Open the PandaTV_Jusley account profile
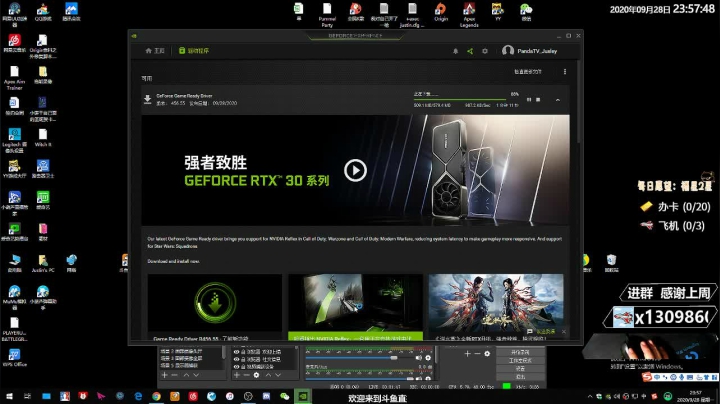The width and height of the screenshot is (720, 404). [x=529, y=51]
